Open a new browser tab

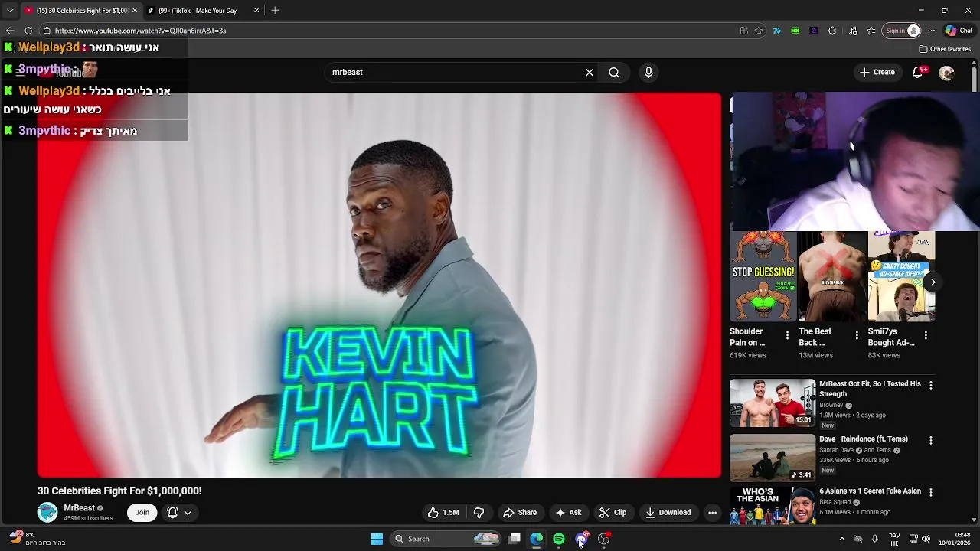click(275, 11)
